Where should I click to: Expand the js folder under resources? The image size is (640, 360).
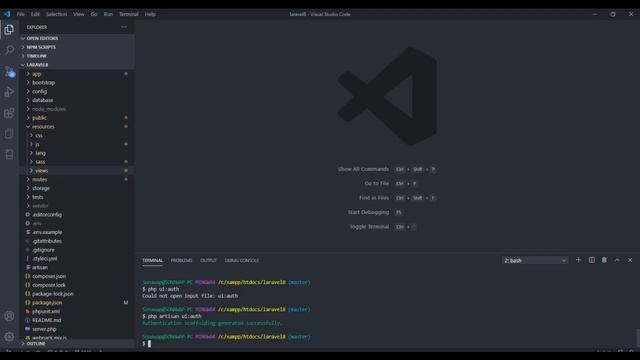(x=77, y=144)
